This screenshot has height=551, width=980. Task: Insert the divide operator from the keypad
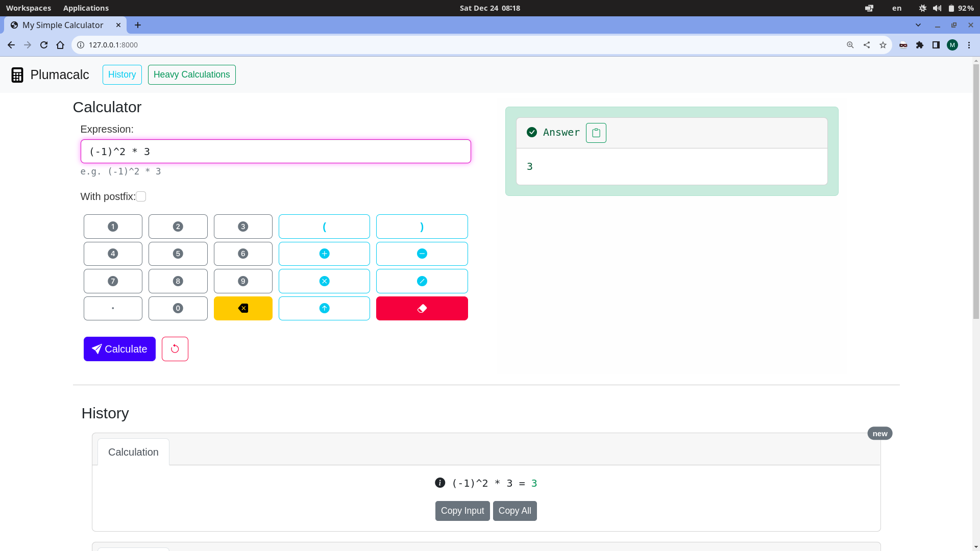pos(422,281)
